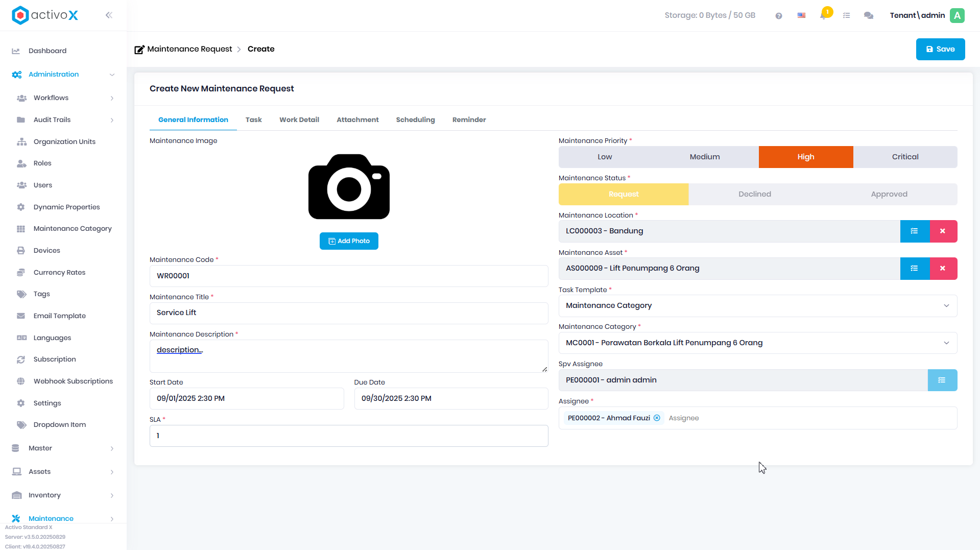Clear Maintenance Asset with red X
This screenshot has height=550, width=980.
[943, 269]
